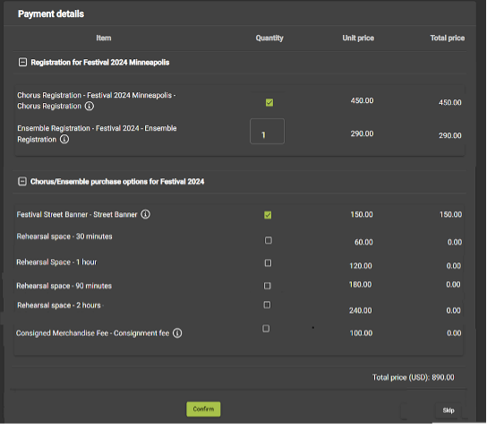487x448 pixels.
Task: Click the green Confirm button
Action: 203,409
